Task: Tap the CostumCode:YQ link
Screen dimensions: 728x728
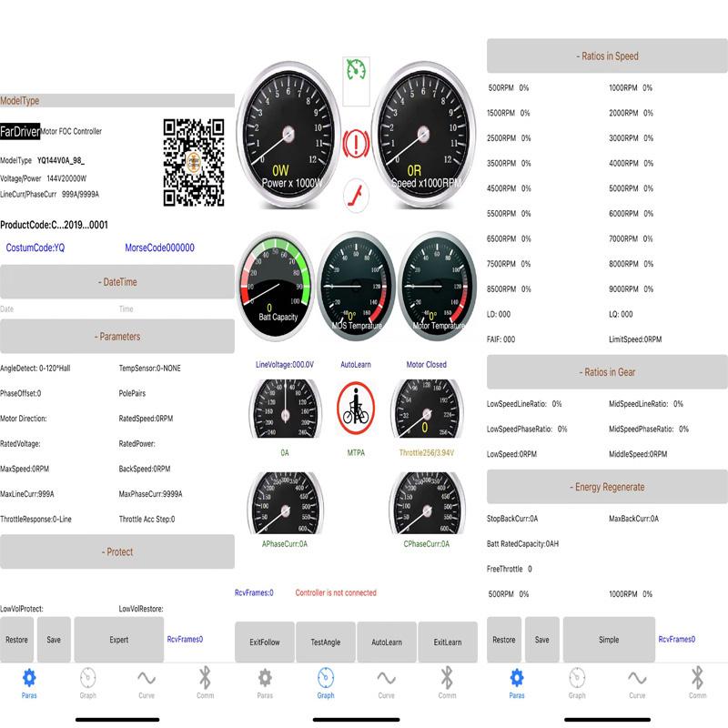Action: pos(35,248)
